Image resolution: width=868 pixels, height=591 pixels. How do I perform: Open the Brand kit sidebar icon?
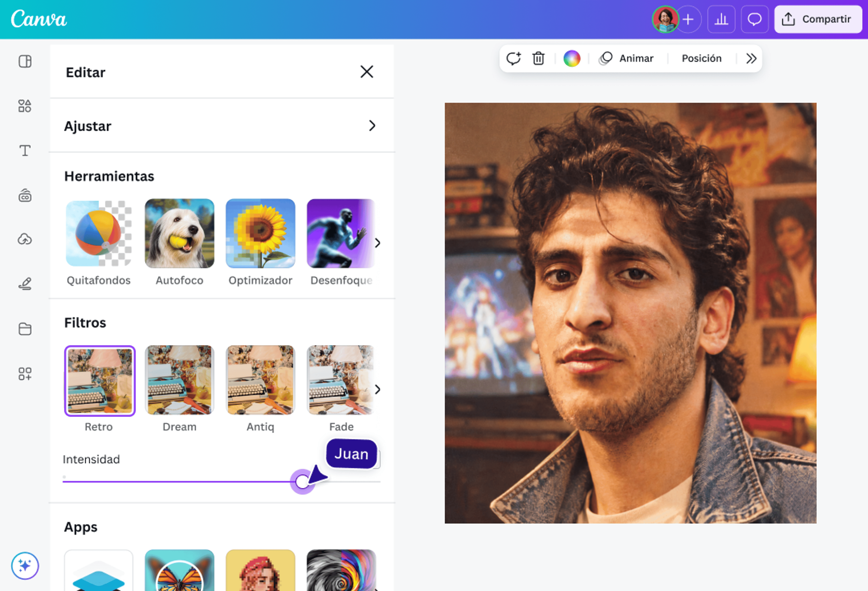(x=25, y=195)
